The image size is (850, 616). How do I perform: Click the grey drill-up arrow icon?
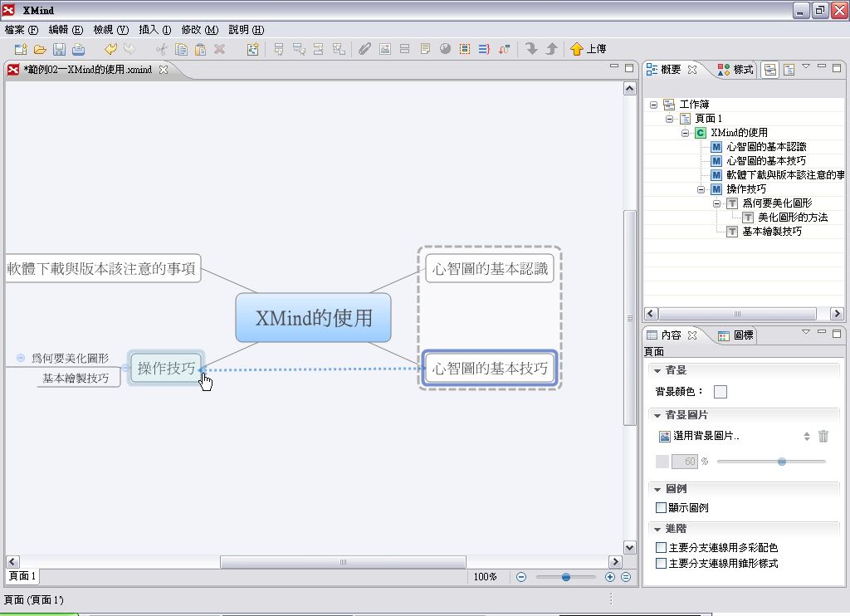point(551,49)
